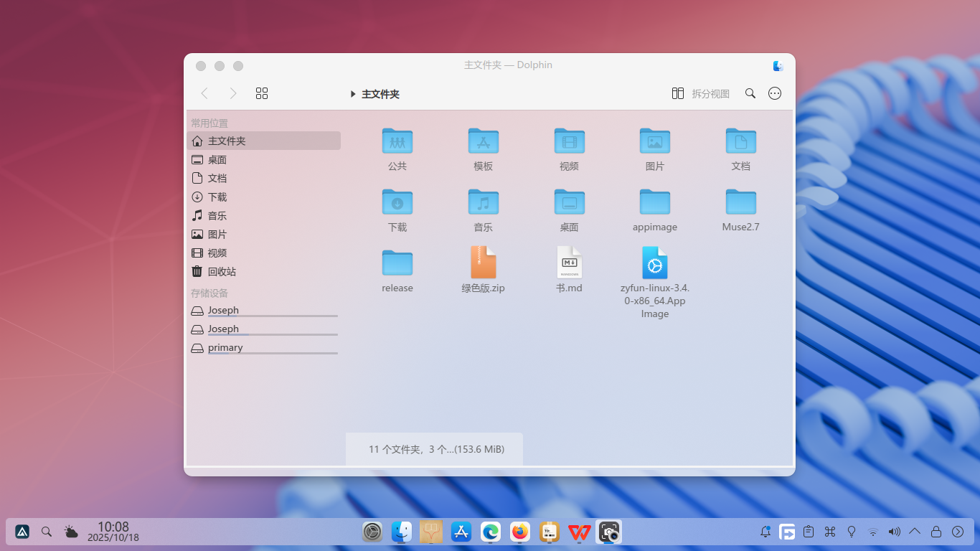Open the notifications bell in system tray

[765, 532]
